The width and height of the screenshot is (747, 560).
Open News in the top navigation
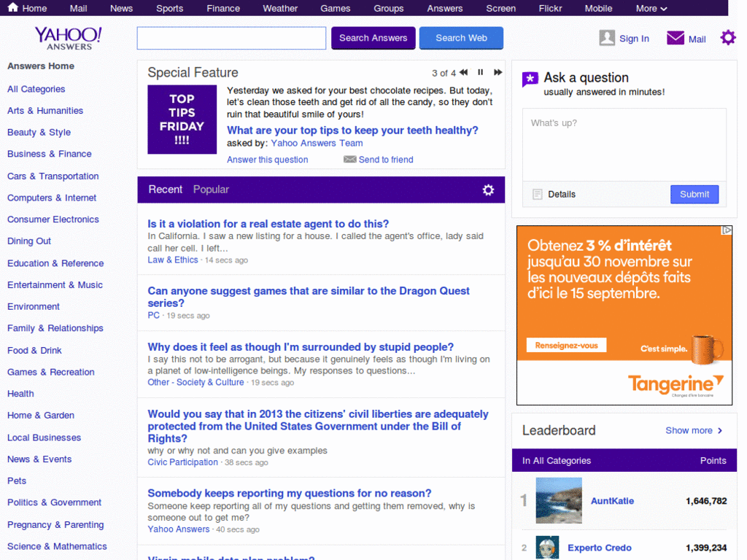122,9
